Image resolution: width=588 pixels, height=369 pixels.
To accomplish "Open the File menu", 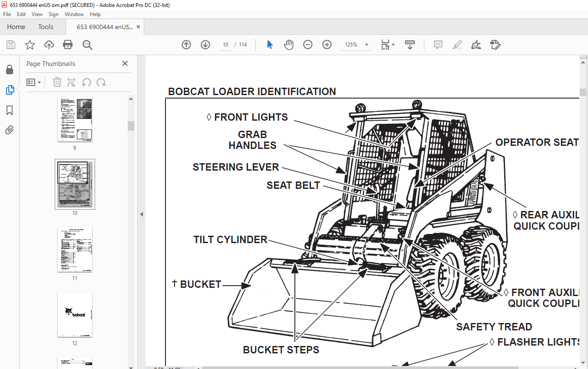I will coord(7,14).
